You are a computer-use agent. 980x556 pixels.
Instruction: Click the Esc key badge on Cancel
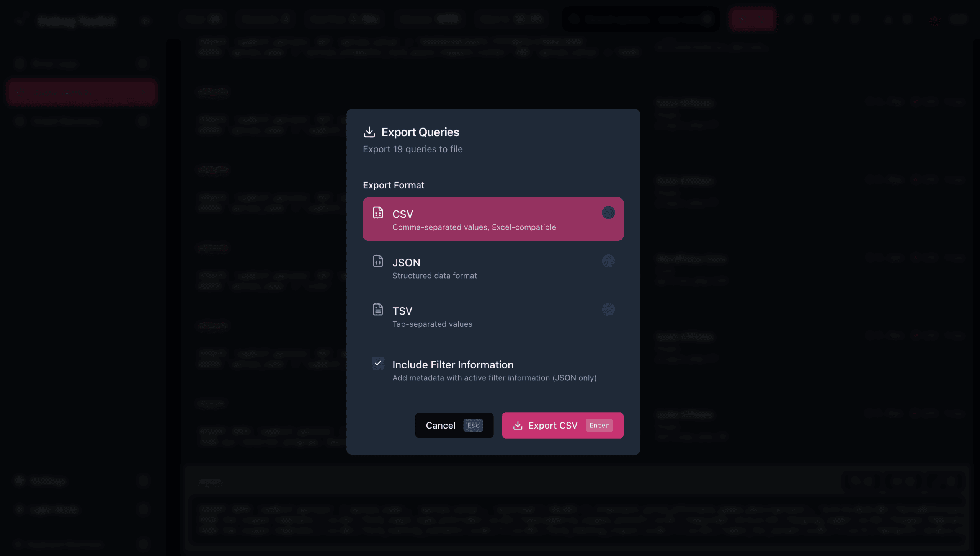473,426
